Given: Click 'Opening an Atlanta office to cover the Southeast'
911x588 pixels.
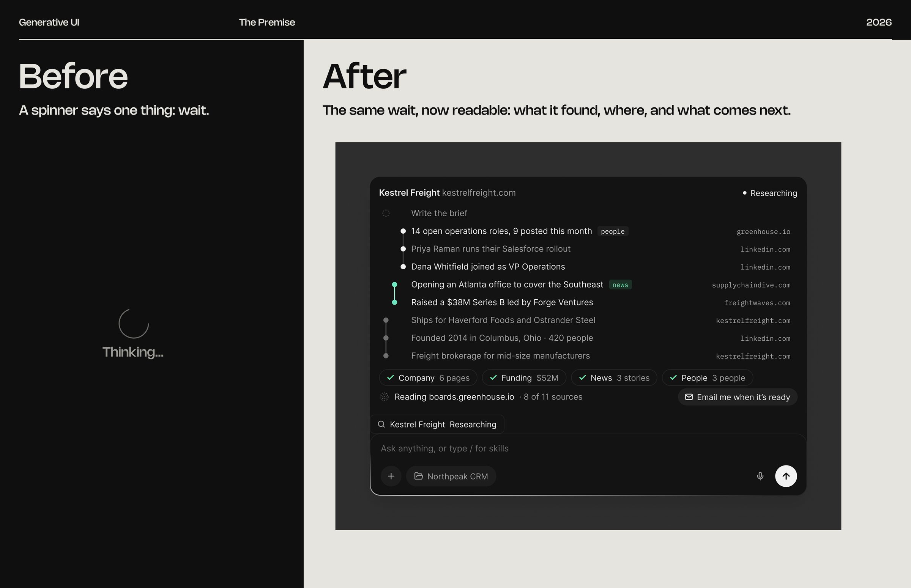Looking at the screenshot, I should (x=507, y=285).
